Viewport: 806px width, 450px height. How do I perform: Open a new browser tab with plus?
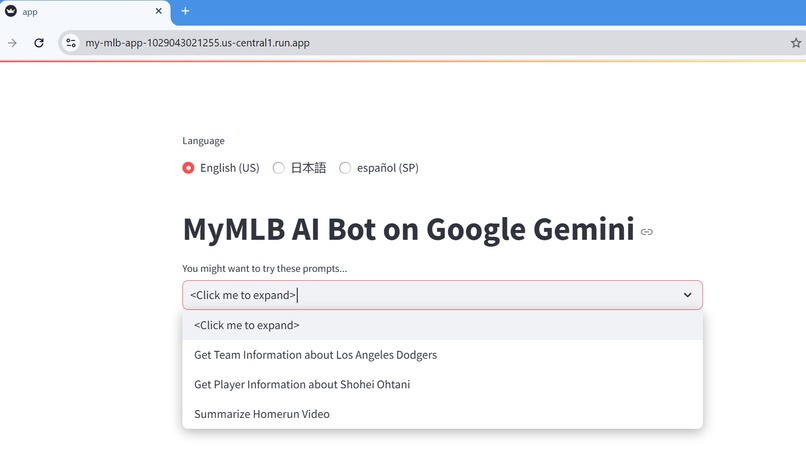tap(185, 11)
